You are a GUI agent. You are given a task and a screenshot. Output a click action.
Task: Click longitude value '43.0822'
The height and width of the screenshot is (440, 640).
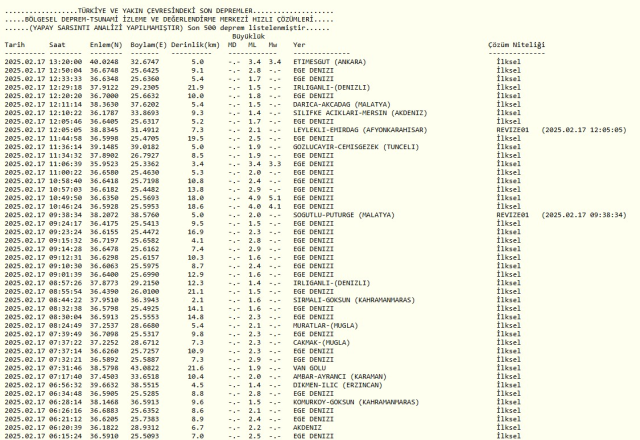[145, 368]
